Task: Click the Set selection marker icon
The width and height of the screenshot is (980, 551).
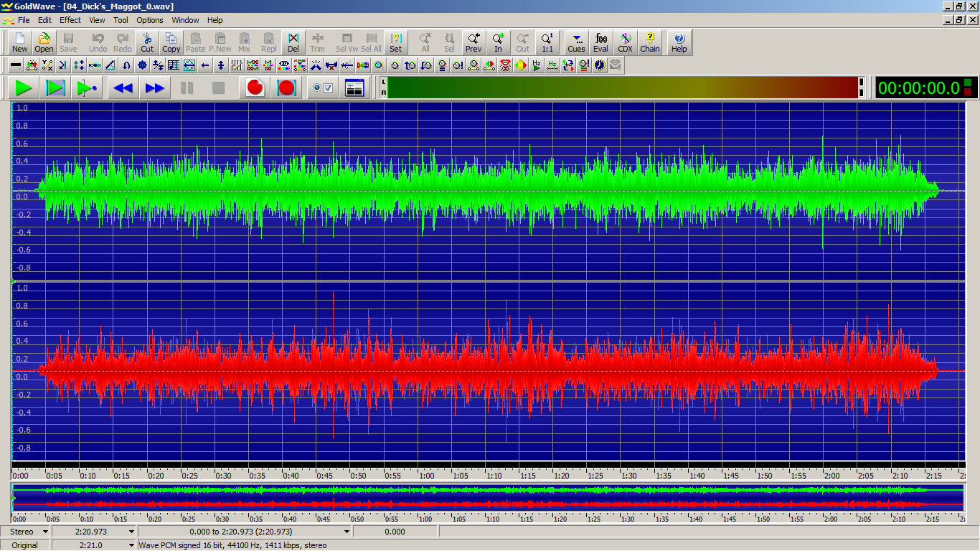Action: 395,42
